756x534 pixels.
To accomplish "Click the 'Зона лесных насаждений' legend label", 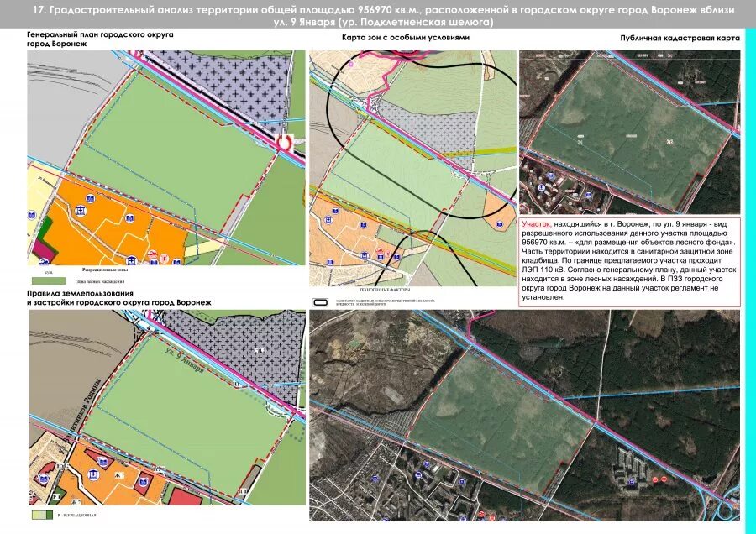I will pos(100,281).
